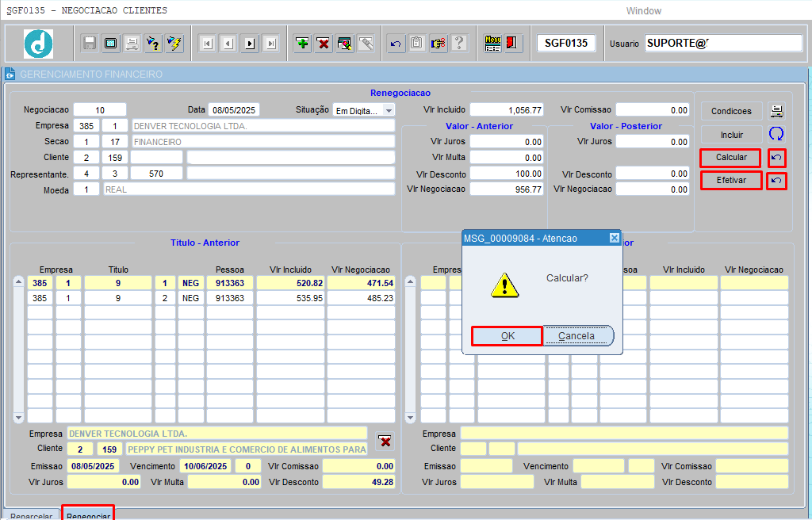Click Valor Anterior Vlr Desconto field 100.00
812x520 pixels.
pos(507,174)
